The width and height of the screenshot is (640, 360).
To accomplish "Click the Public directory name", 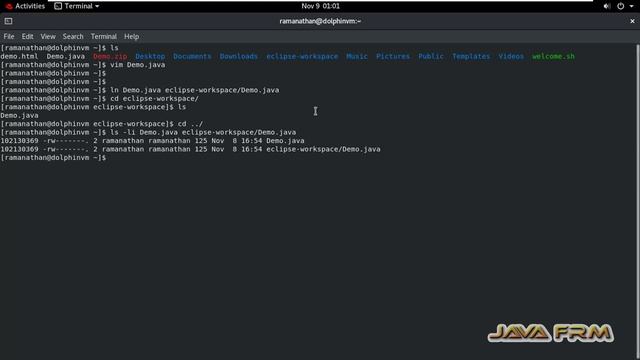I will click(x=431, y=56).
